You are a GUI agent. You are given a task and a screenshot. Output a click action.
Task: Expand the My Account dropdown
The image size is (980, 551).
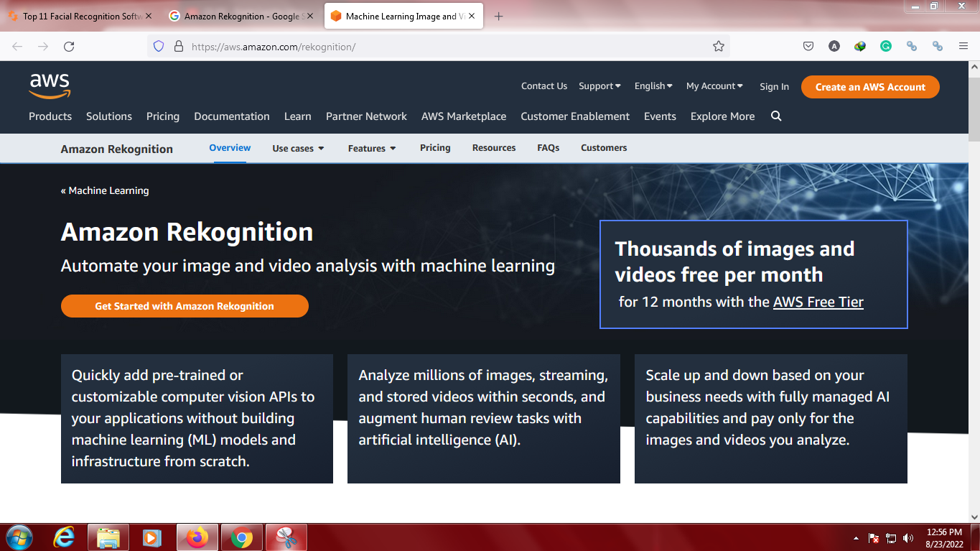pos(715,86)
